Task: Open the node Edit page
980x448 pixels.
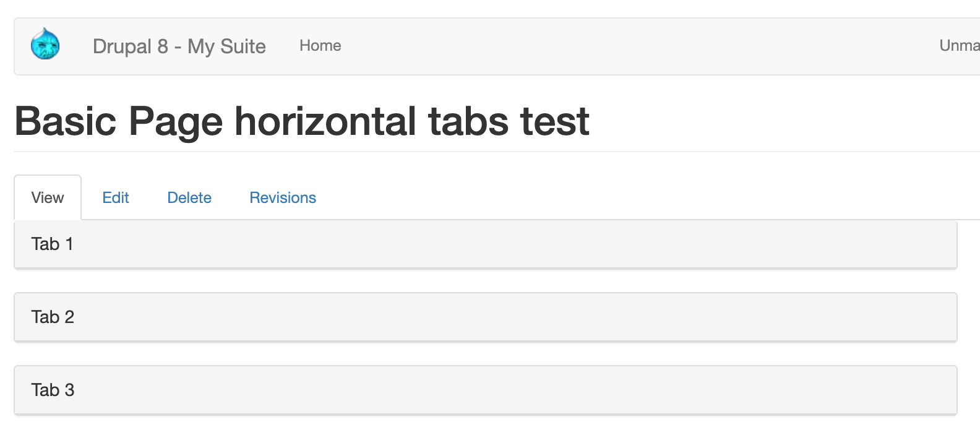Action: 116,197
